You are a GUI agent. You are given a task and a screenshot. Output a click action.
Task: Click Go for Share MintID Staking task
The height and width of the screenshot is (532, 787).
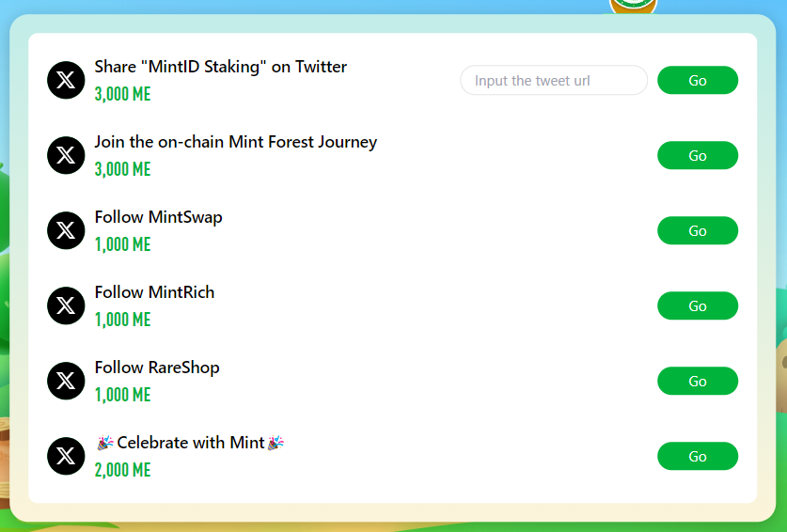click(698, 80)
